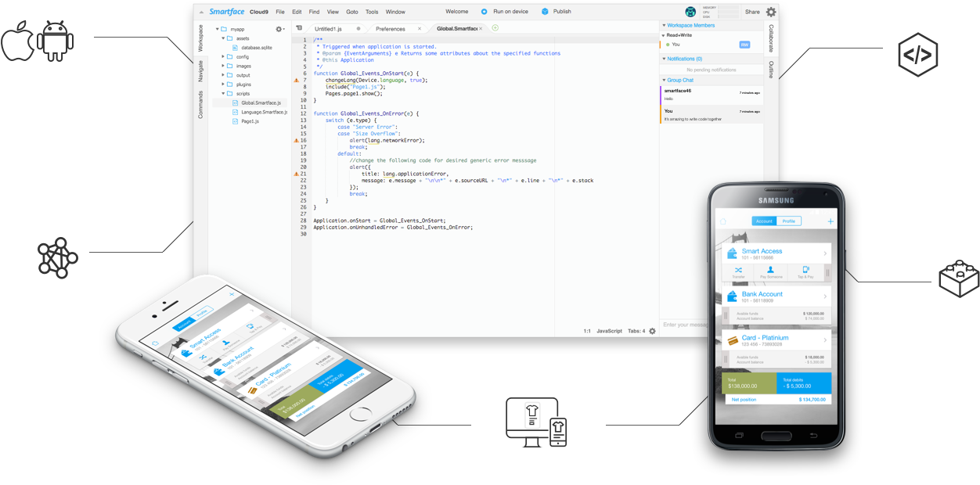The height and width of the screenshot is (485, 980).
Task: Open the Window menu
Action: pyautogui.click(x=396, y=12)
